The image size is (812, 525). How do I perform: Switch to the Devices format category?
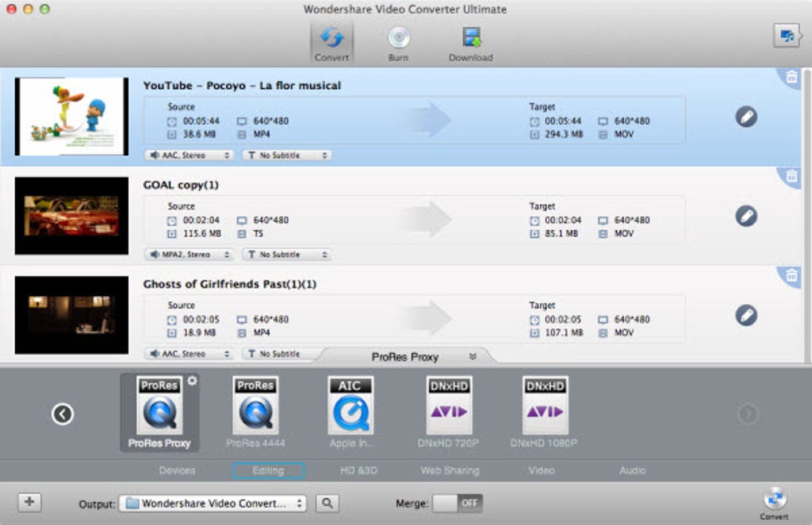pyautogui.click(x=177, y=471)
